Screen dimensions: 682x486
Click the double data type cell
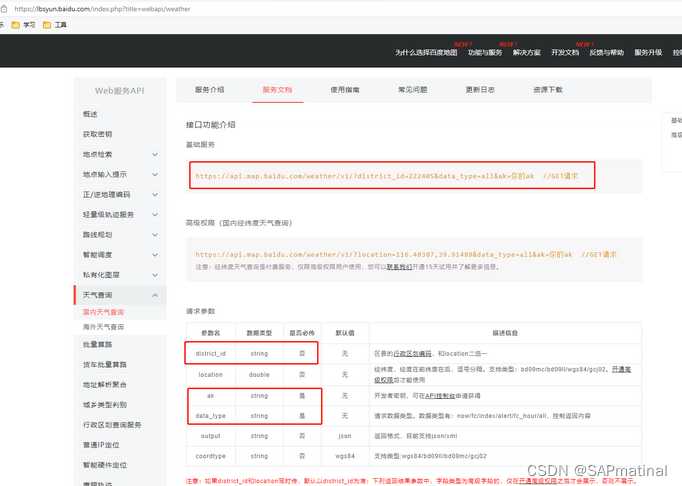point(259,375)
